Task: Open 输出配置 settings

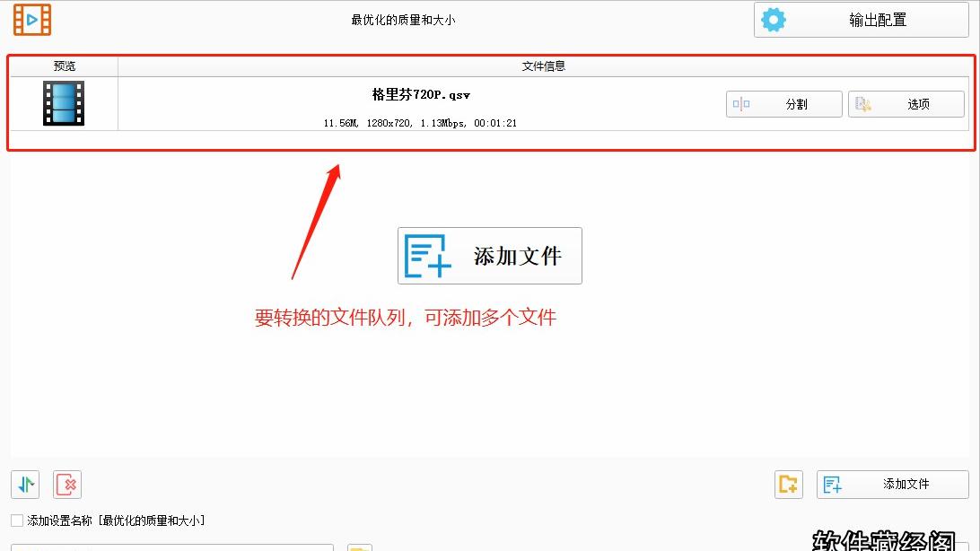Action: click(x=877, y=18)
